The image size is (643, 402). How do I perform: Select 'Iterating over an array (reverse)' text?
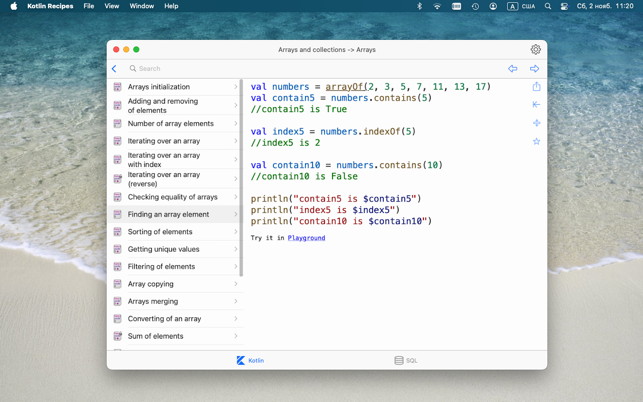pyautogui.click(x=164, y=179)
